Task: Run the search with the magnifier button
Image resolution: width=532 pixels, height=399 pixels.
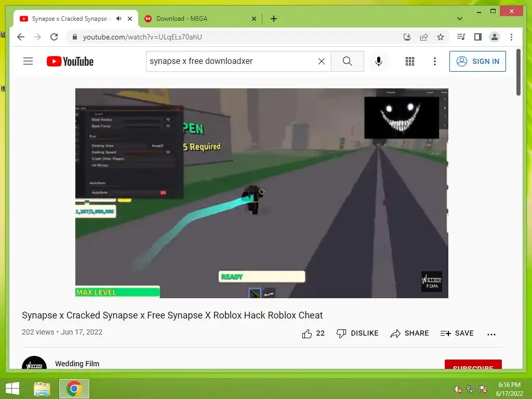Action: click(347, 61)
